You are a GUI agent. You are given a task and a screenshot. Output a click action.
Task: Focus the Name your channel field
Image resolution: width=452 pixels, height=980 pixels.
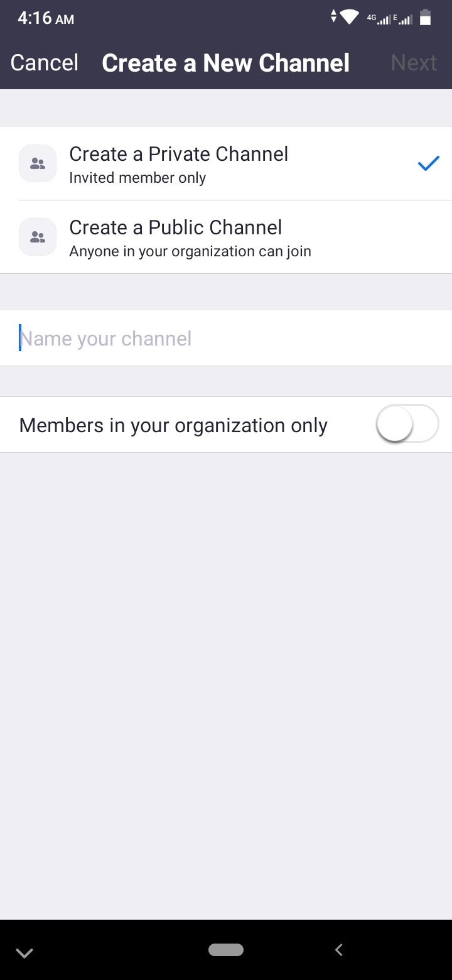226,339
